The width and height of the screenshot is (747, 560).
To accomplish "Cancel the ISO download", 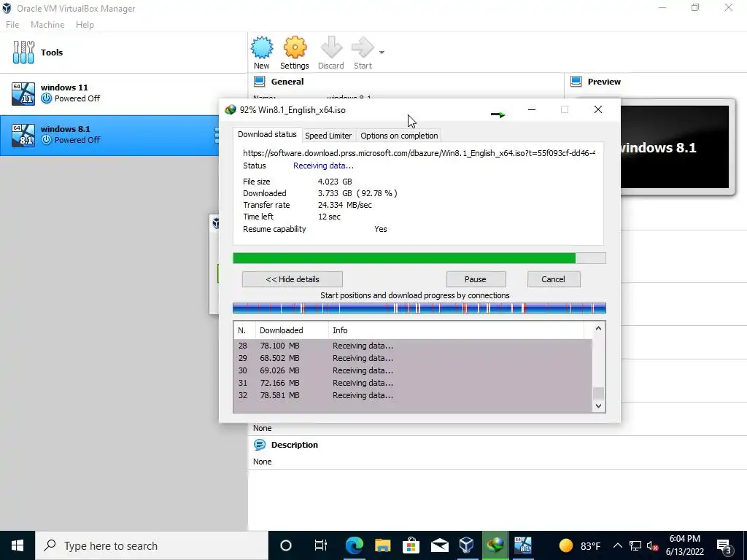I will (553, 279).
